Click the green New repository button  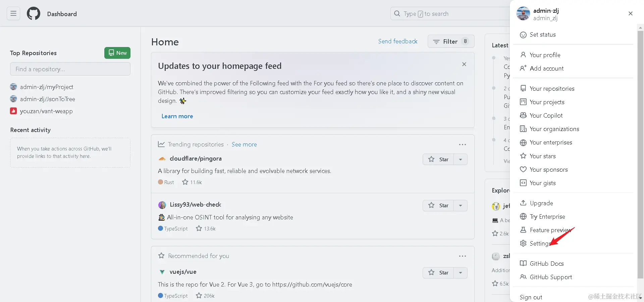[x=117, y=53]
